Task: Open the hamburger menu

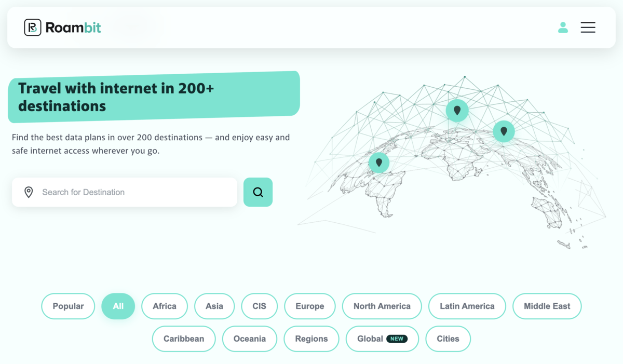Action: [x=588, y=28]
